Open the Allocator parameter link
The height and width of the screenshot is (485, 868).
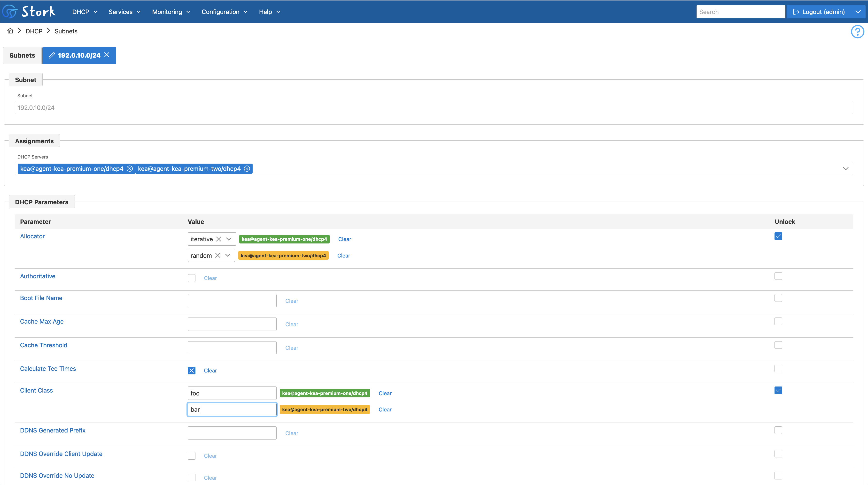(x=32, y=236)
